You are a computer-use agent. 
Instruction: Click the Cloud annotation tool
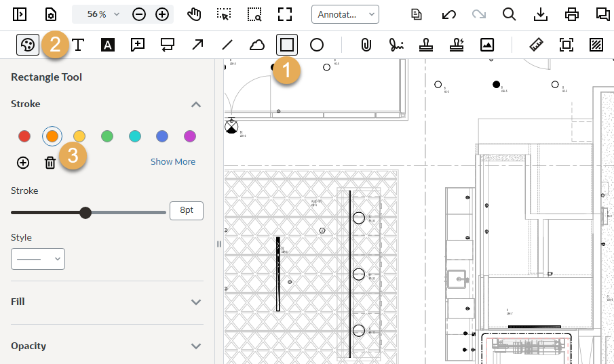coord(257,45)
